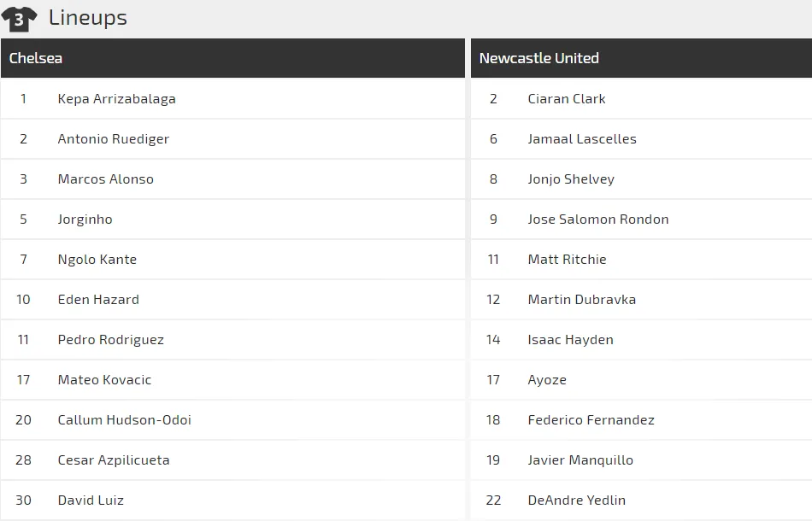
Task: Click Callum Hudson-Odoi's name
Action: 124,420
